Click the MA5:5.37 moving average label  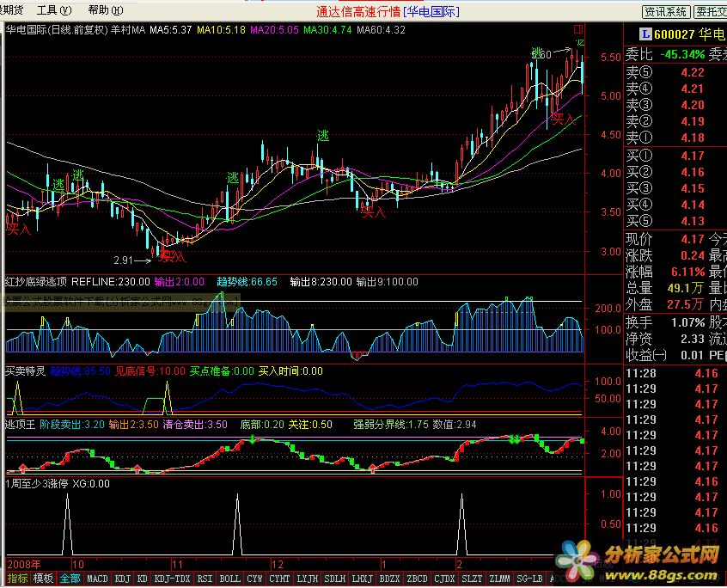(x=171, y=30)
